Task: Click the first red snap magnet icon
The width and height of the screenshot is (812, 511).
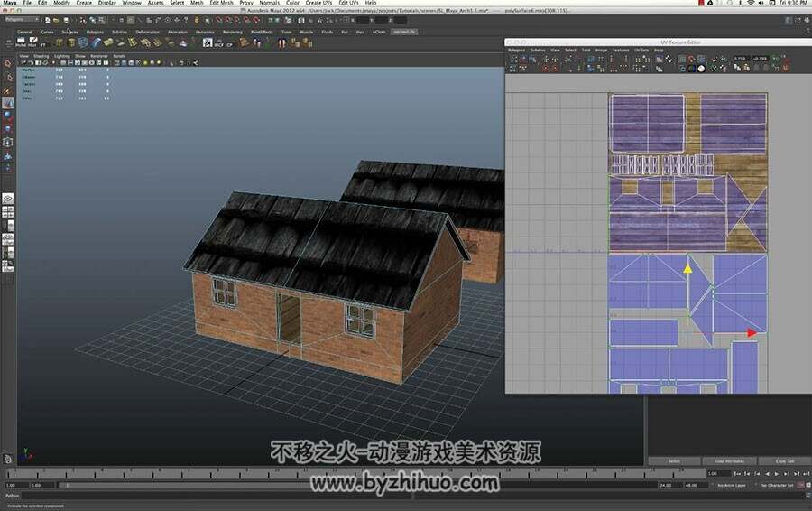Action: [219, 20]
